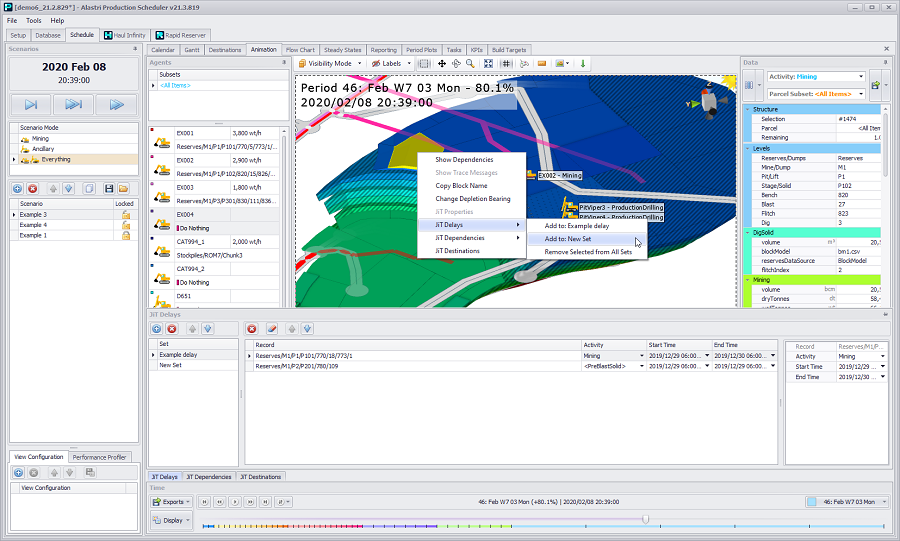Image resolution: width=900 pixels, height=541 pixels.
Task: Collapse the Structure section in Data panel
Action: tap(747, 109)
